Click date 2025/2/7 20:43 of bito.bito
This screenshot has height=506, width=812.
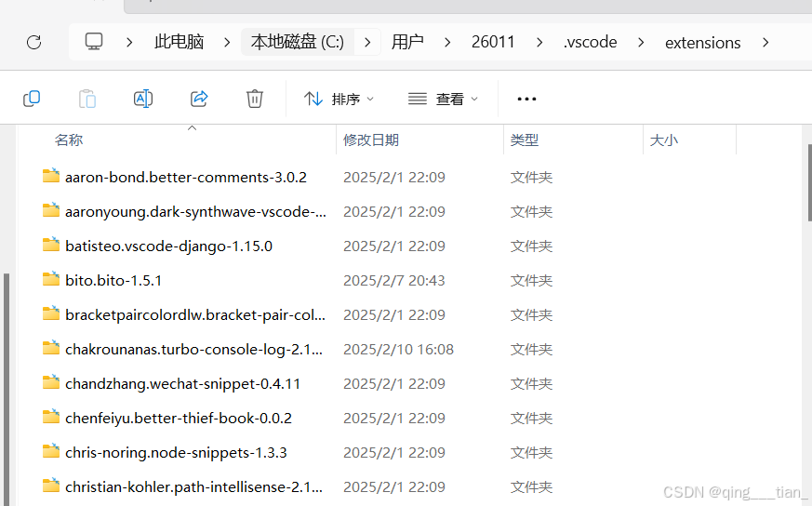click(x=394, y=280)
